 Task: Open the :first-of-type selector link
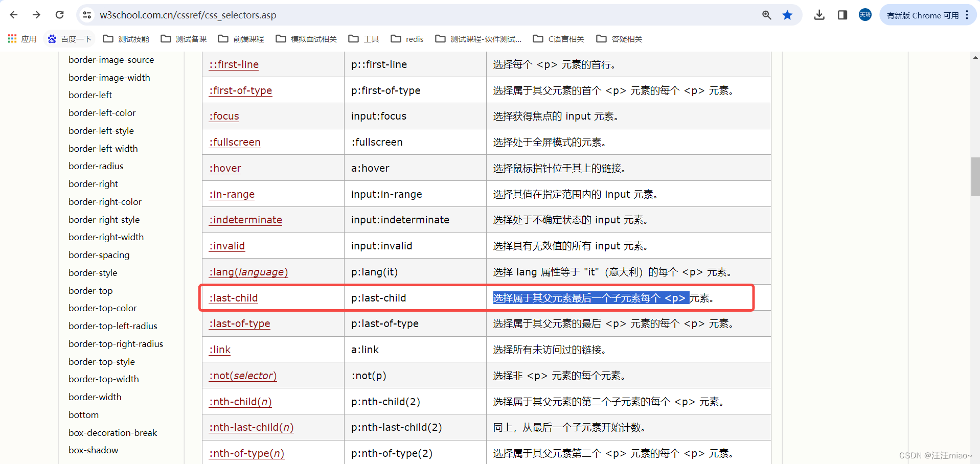240,90
